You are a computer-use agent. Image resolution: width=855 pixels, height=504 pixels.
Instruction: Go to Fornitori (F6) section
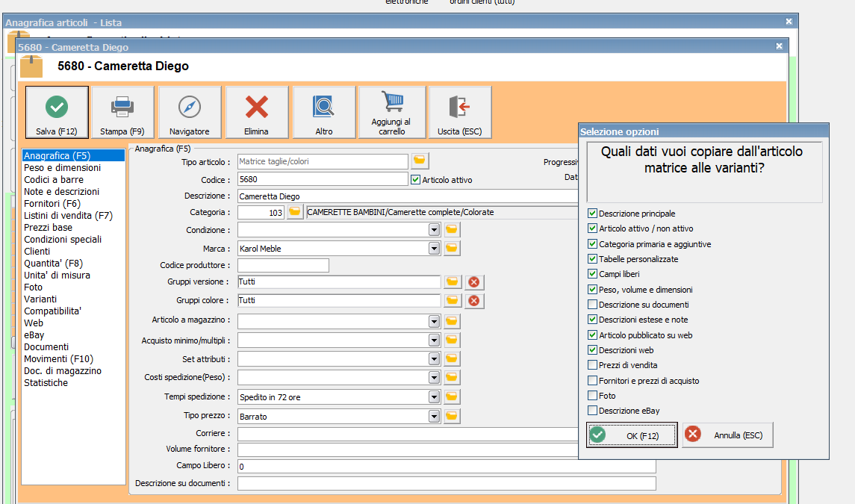51,204
